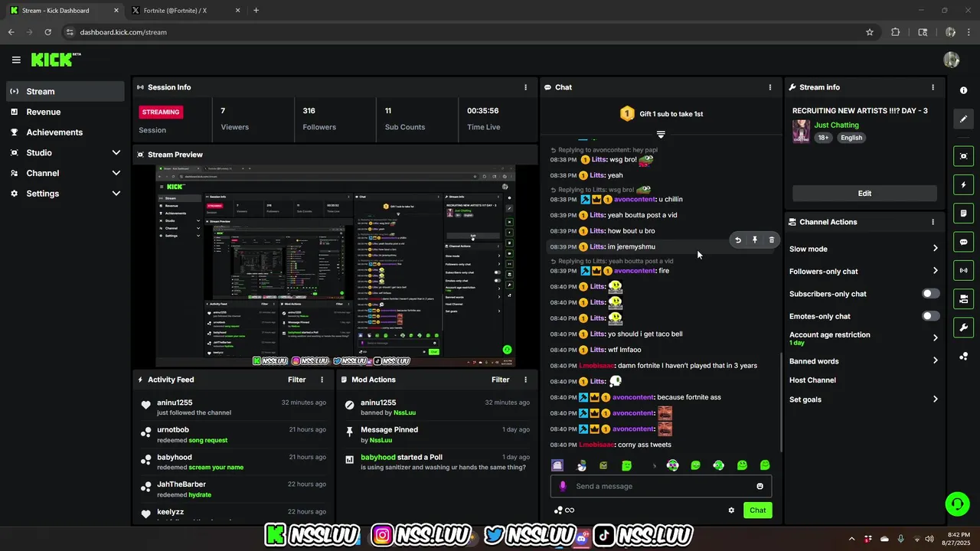980x551 pixels.
Task: Go to Revenue in left sidebar
Action: coord(65,112)
